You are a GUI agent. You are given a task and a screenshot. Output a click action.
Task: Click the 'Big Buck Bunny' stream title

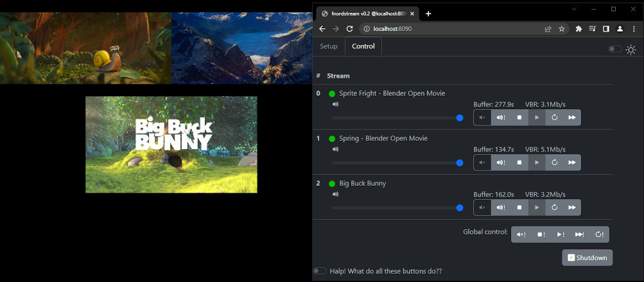363,183
